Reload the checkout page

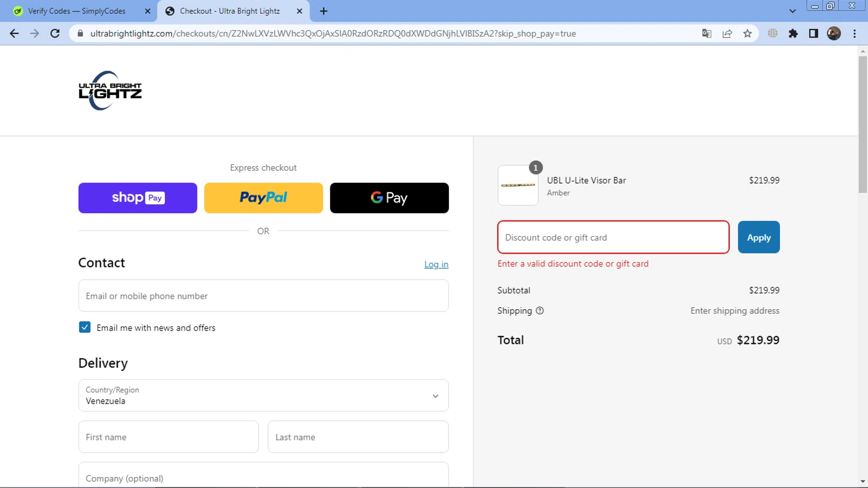(55, 34)
